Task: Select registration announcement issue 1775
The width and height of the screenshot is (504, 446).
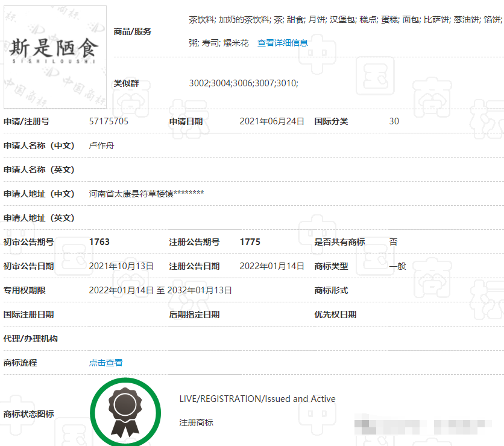Action: pyautogui.click(x=250, y=242)
